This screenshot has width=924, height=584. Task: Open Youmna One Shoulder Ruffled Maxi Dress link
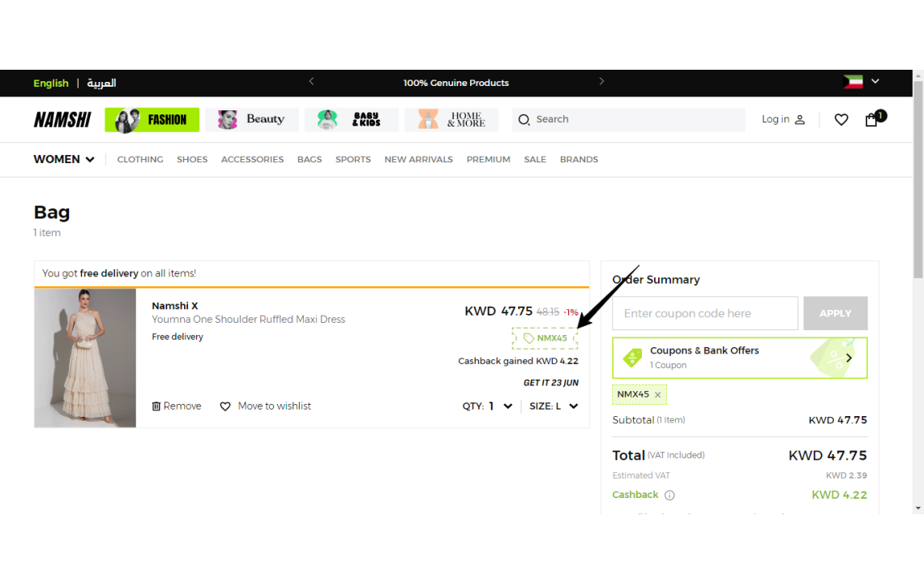(248, 320)
